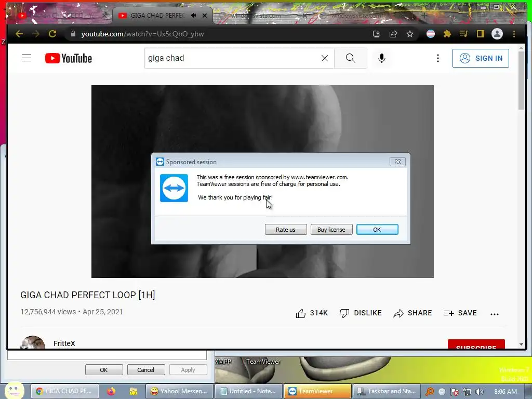The image size is (532, 399).
Task: Click the page vertical scrollbar thumb
Action: coord(521,79)
